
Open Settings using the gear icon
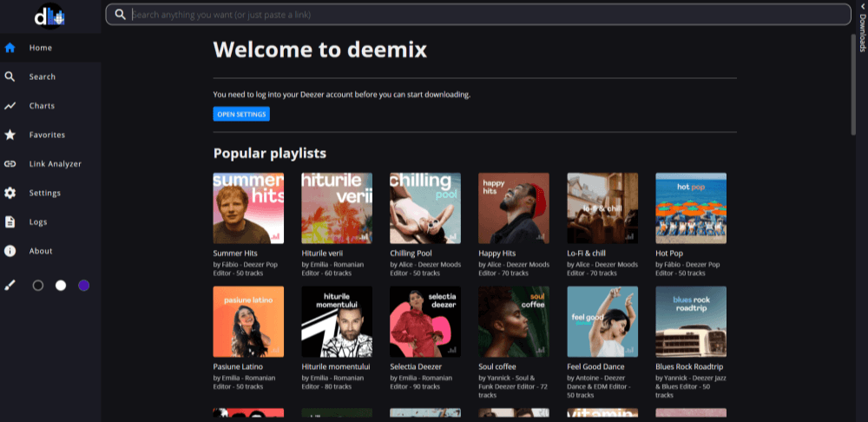click(10, 193)
